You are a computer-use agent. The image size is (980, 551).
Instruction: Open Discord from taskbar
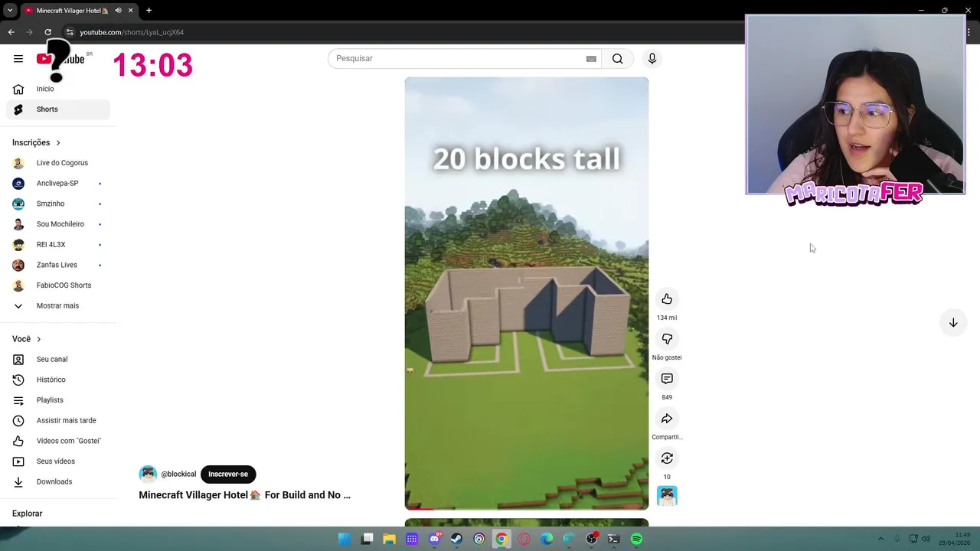click(x=434, y=539)
